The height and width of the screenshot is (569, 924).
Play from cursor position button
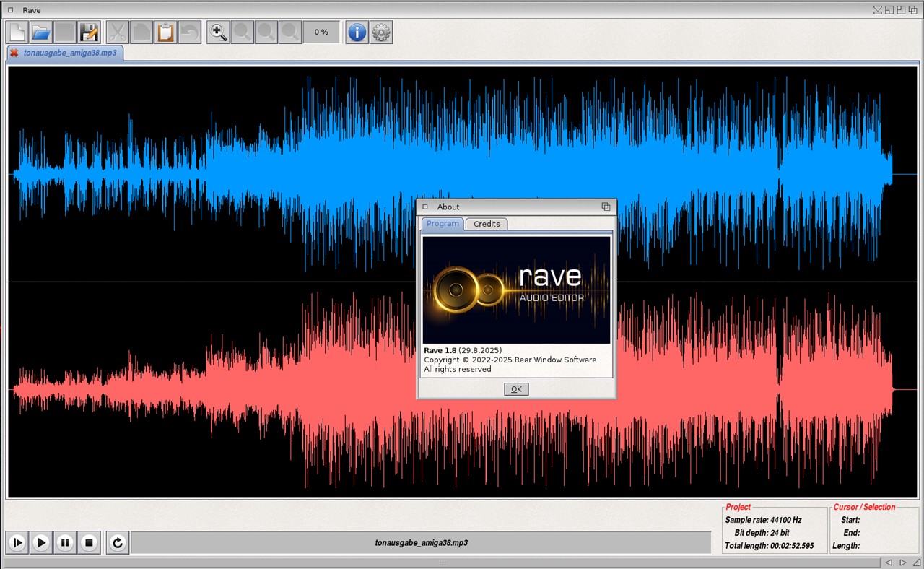[x=17, y=542]
